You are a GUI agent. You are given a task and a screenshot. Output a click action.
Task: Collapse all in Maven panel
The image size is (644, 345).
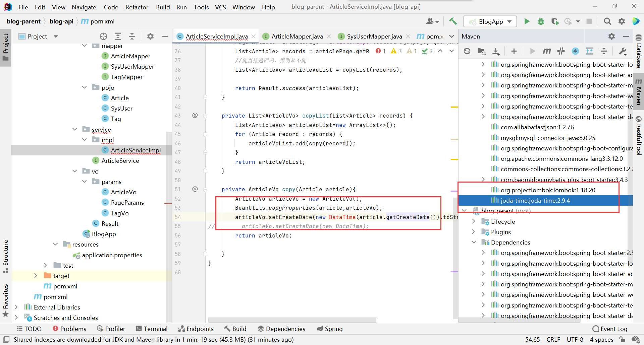click(x=604, y=51)
